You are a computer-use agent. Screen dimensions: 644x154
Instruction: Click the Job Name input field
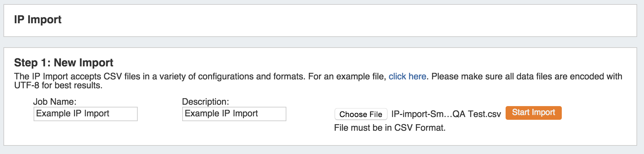click(x=86, y=114)
